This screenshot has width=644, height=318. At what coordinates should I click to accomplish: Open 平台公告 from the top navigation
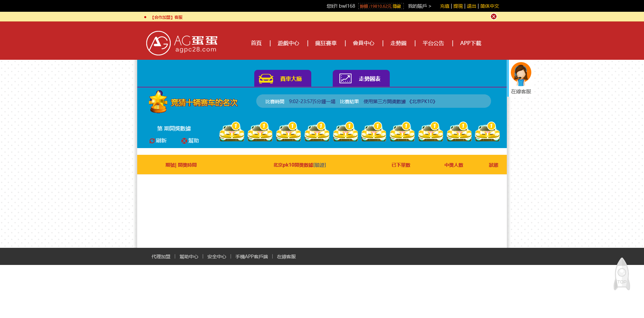[433, 43]
